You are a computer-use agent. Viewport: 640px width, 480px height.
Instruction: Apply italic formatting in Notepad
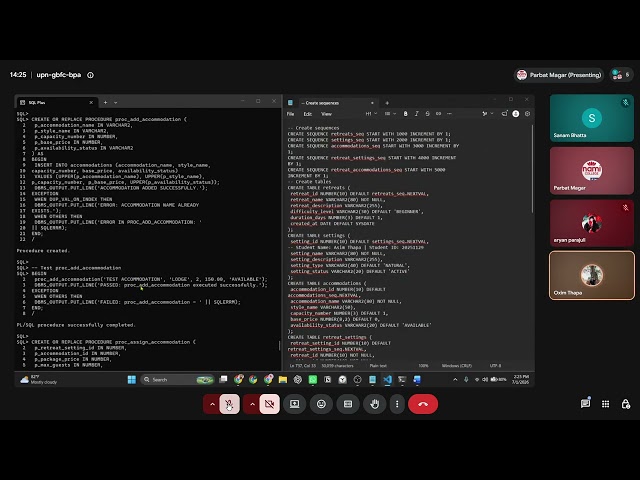click(416, 114)
